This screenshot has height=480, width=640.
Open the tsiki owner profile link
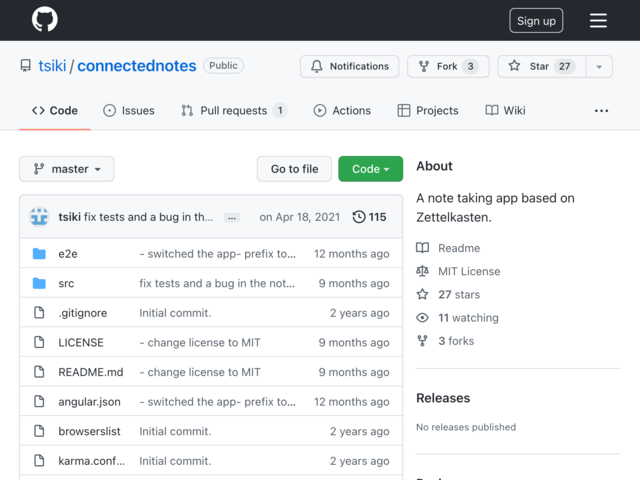[52, 66]
